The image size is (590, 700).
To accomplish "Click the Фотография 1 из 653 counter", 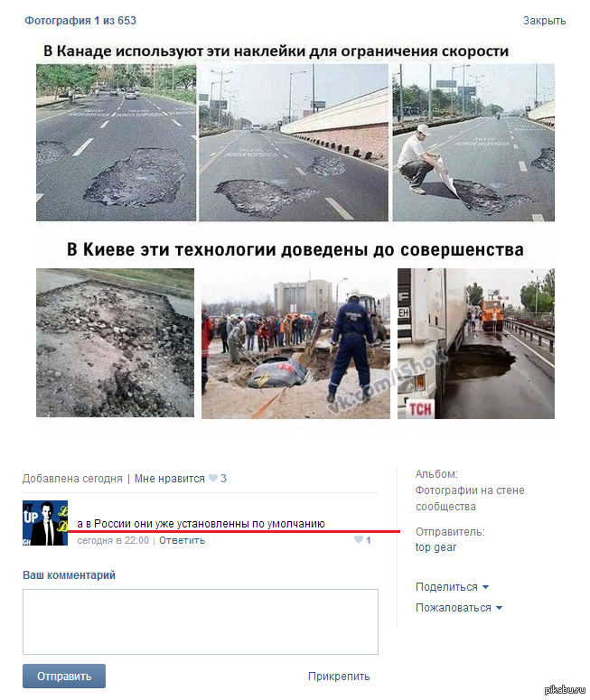I will pyautogui.click(x=80, y=21).
